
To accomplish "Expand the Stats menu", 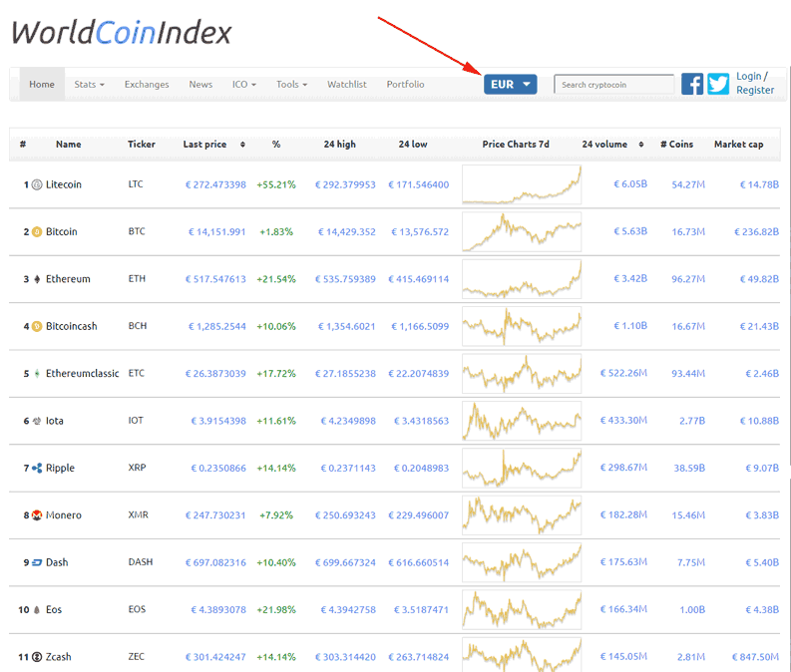I will 89,84.
